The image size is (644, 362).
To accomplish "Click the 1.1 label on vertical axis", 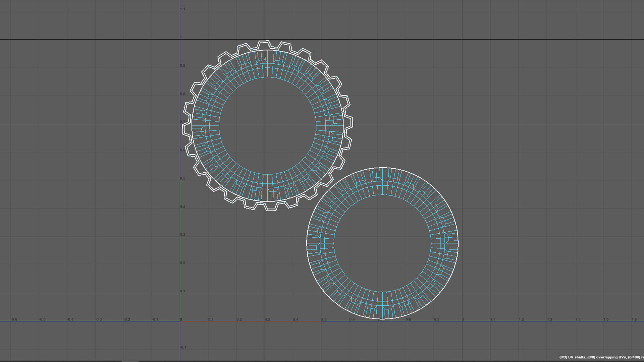I will [x=182, y=9].
